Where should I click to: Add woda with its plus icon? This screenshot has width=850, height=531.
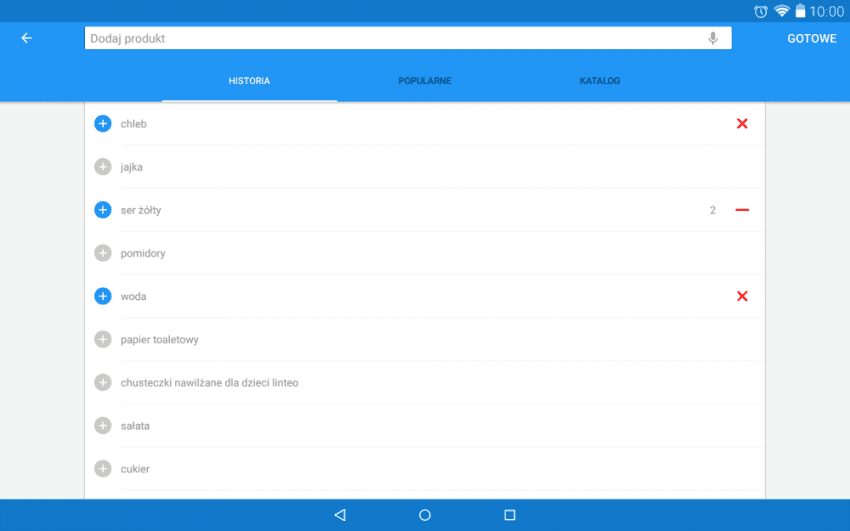coord(102,296)
